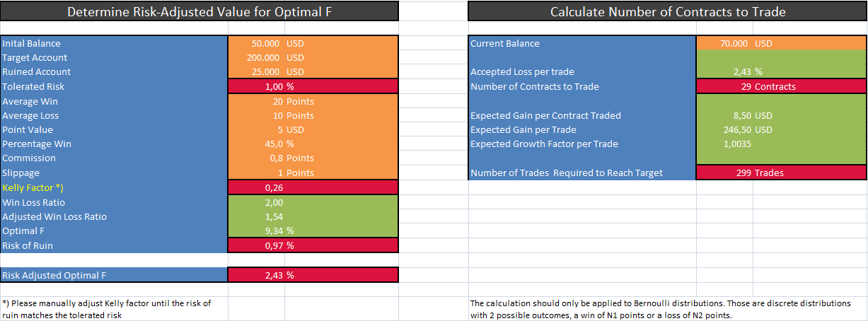Select the Initial Balance value 50.000 cell
The height and width of the screenshot is (321, 868).
click(313, 43)
